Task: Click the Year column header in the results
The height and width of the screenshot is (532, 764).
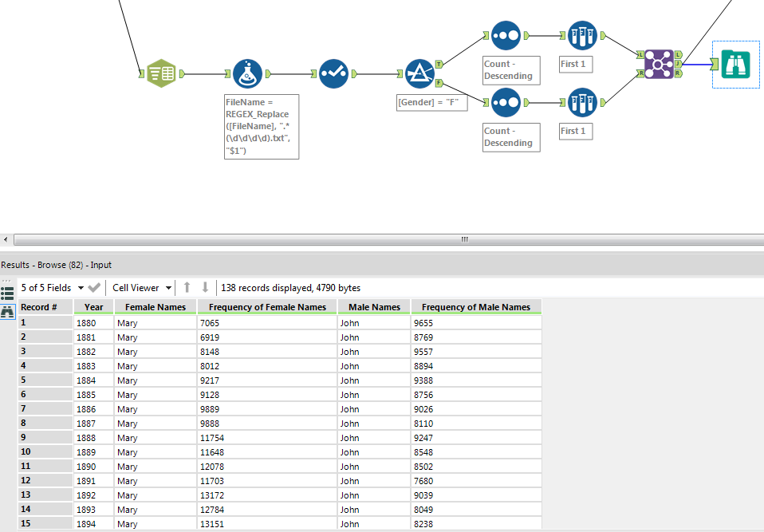Action: pos(93,306)
